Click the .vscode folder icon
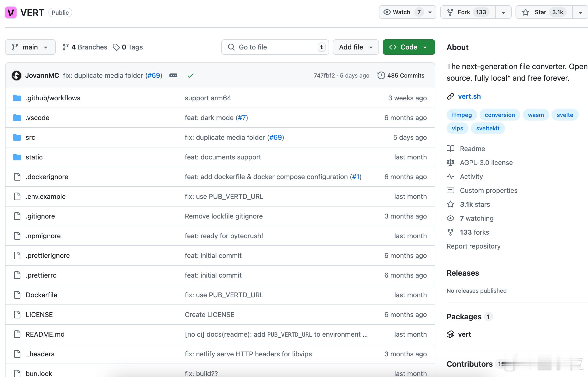588x377 pixels. coord(17,118)
